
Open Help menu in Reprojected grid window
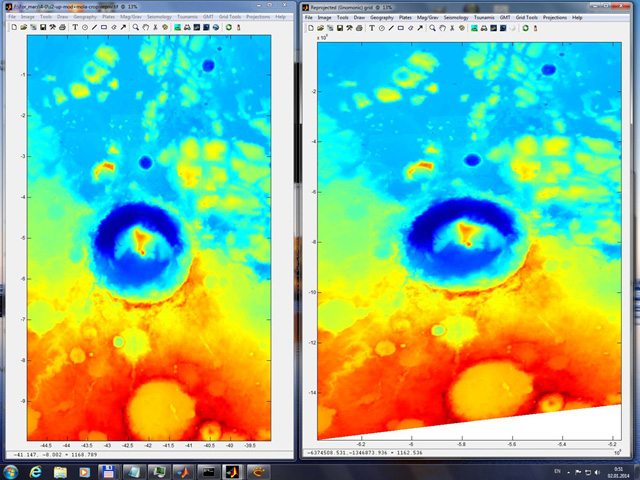[577, 18]
